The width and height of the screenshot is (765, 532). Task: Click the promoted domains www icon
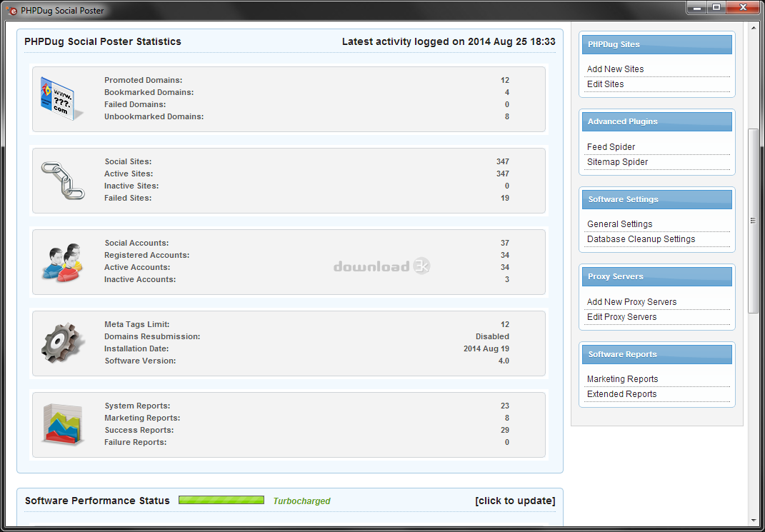pos(58,99)
